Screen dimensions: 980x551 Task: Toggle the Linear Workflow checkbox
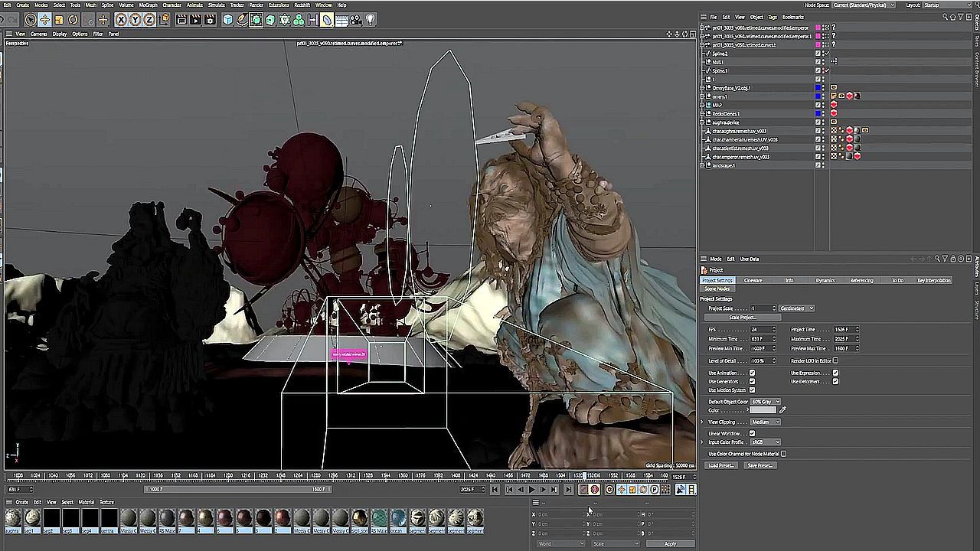752,433
